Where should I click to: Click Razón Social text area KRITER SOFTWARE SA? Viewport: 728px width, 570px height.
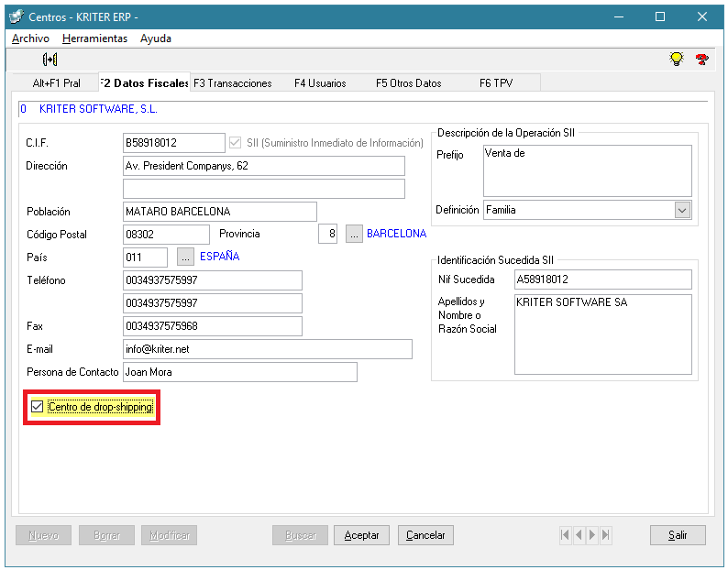pyautogui.click(x=603, y=334)
